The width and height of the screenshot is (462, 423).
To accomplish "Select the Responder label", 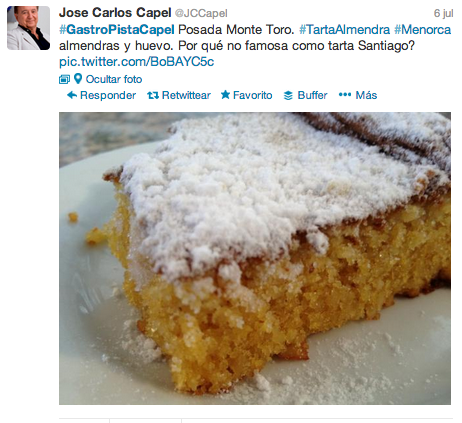I will (x=108, y=96).
